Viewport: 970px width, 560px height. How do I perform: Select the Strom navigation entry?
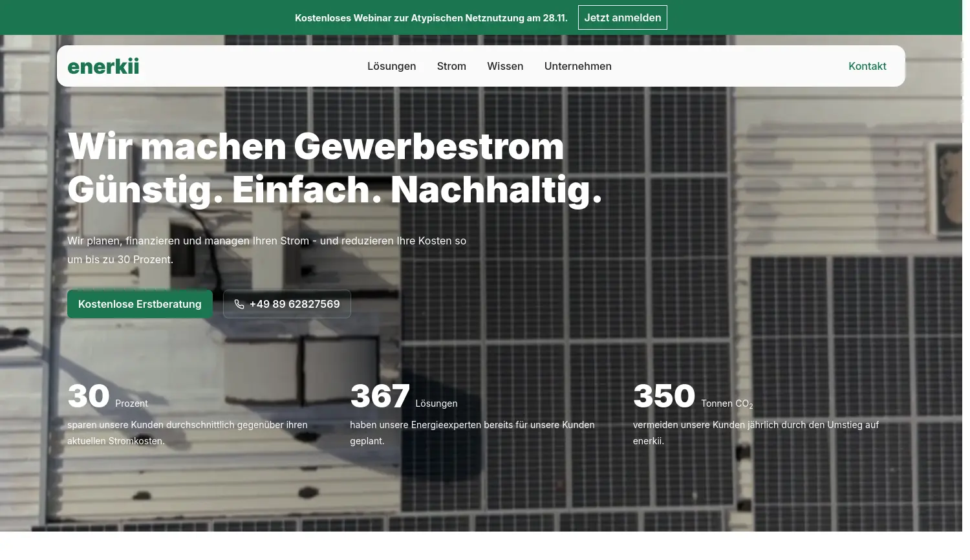click(451, 66)
